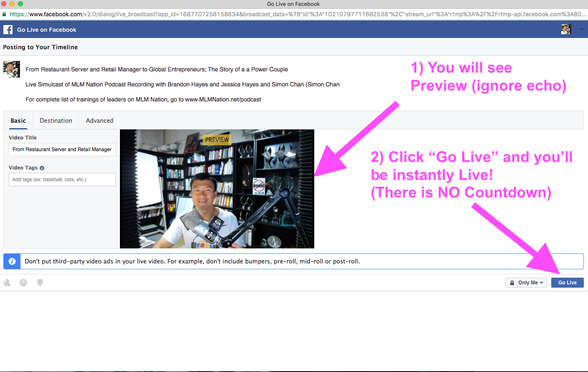The image size is (588, 372).
Task: Click the tag people icon
Action: pos(7,283)
